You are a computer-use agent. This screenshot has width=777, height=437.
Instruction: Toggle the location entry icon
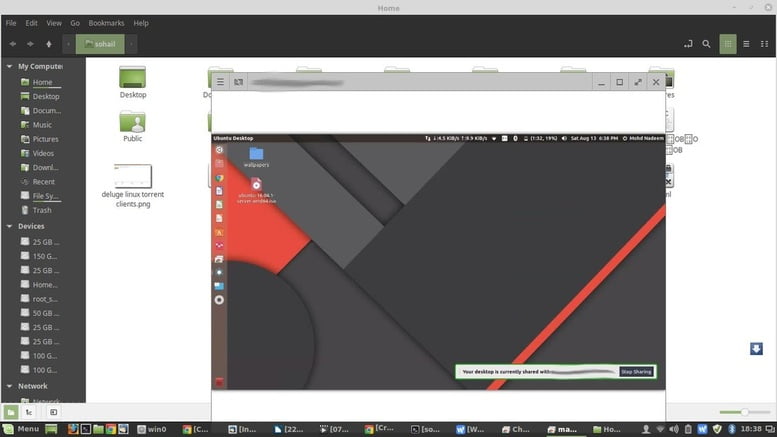tap(688, 44)
